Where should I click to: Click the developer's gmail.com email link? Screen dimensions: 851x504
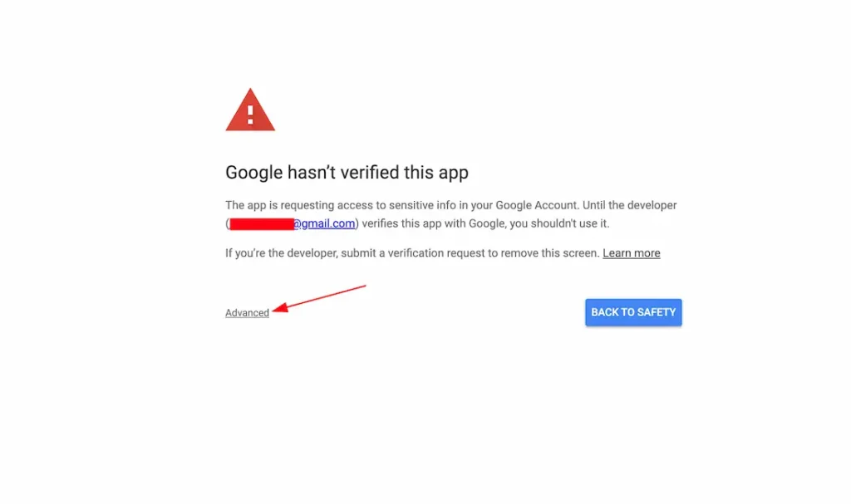point(324,223)
